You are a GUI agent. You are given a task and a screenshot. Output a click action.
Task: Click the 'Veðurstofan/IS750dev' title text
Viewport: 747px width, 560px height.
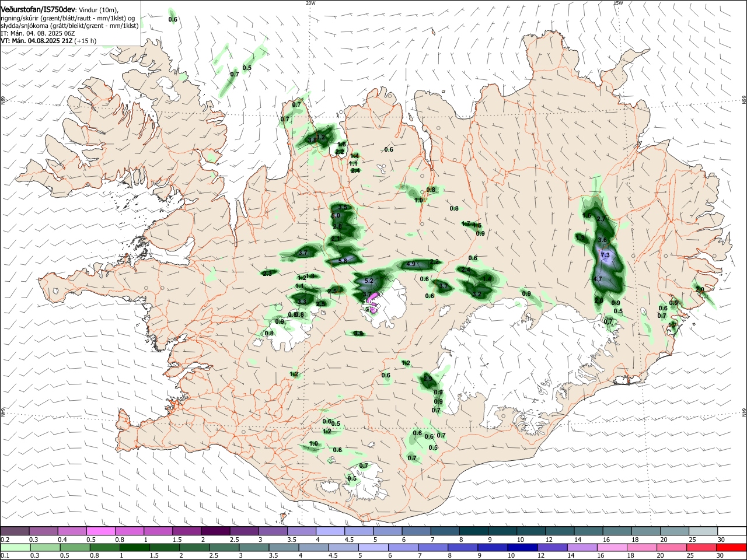point(38,10)
